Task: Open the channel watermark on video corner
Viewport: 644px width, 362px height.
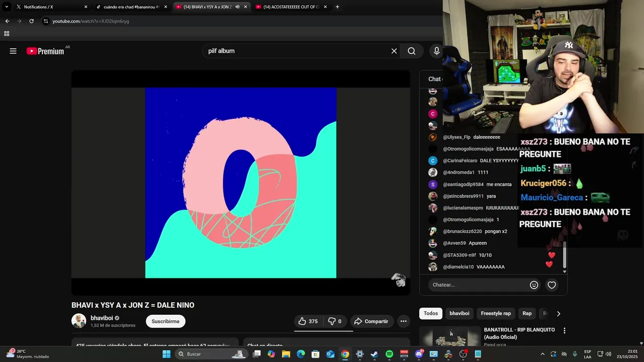Action: 398,280
